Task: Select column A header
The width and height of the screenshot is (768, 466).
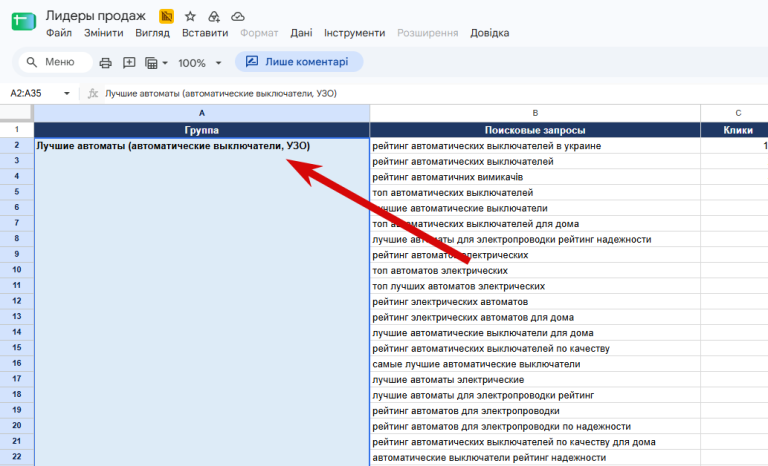Action: point(202,113)
